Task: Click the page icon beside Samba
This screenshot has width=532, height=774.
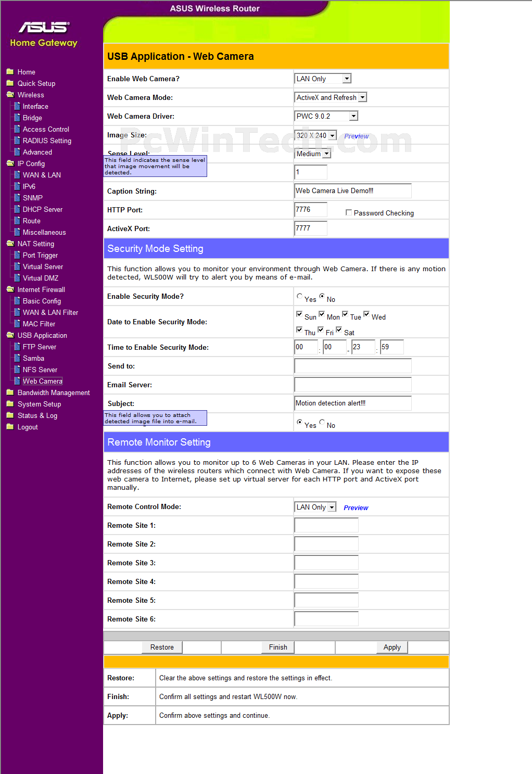Action: [x=17, y=358]
